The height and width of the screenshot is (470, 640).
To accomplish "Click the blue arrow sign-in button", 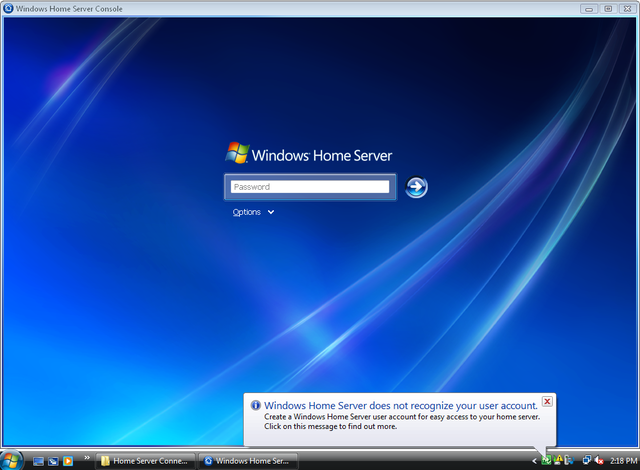I will click(416, 187).
